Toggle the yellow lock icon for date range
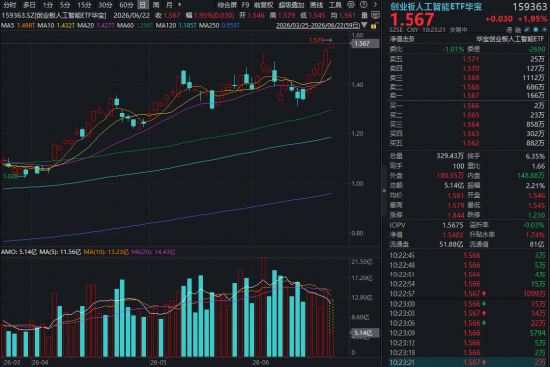Image resolution: width=550 pixels, height=367 pixels. click(374, 25)
